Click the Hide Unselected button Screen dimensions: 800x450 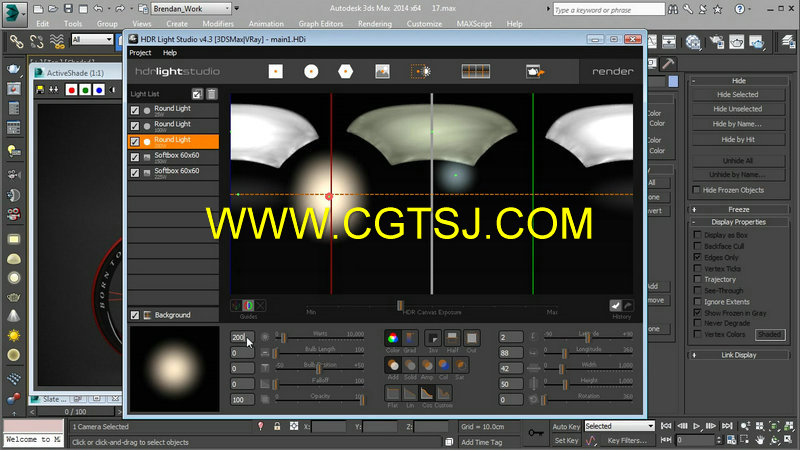coord(738,109)
